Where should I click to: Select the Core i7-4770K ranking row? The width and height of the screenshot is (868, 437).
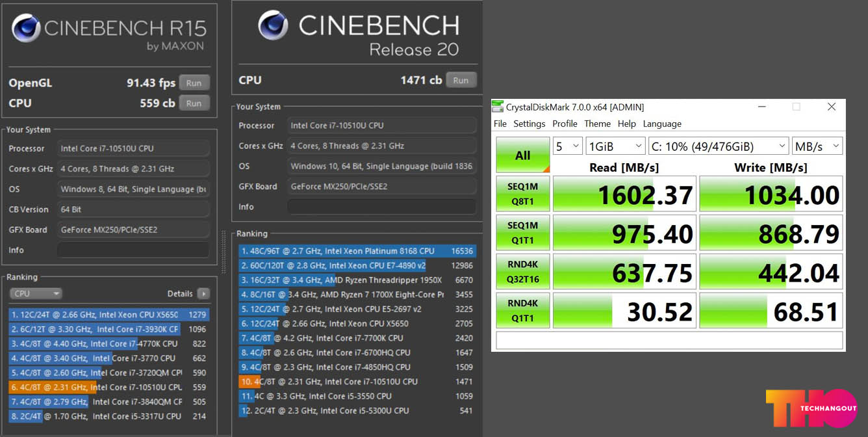109,343
